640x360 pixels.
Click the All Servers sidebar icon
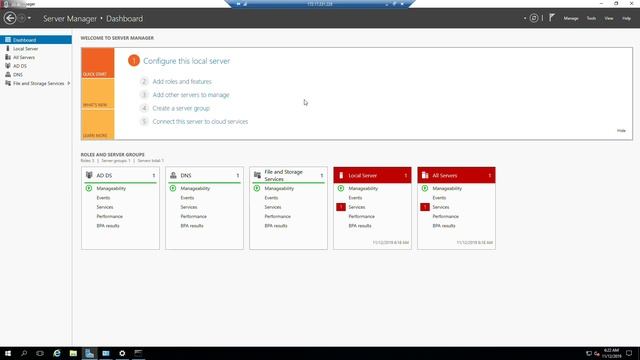8,57
